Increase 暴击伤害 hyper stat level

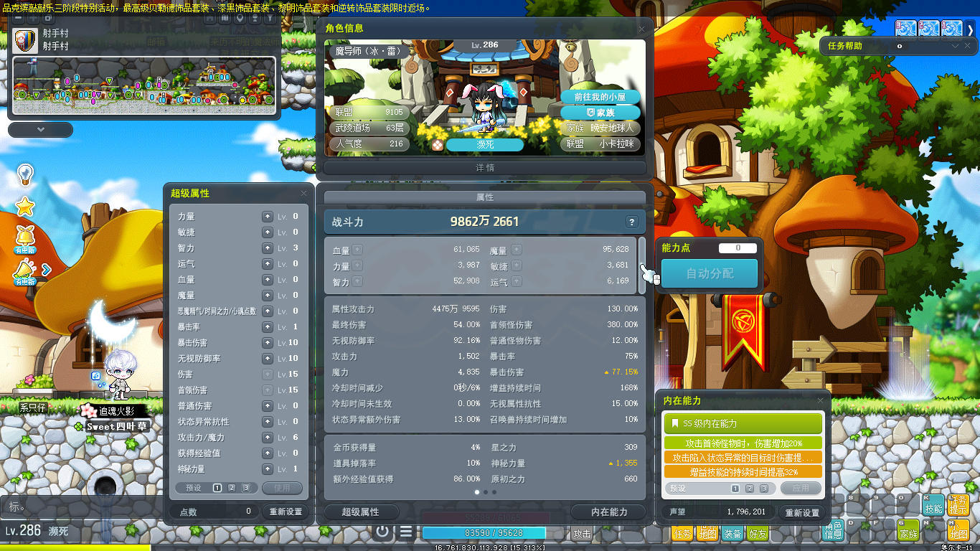point(268,342)
